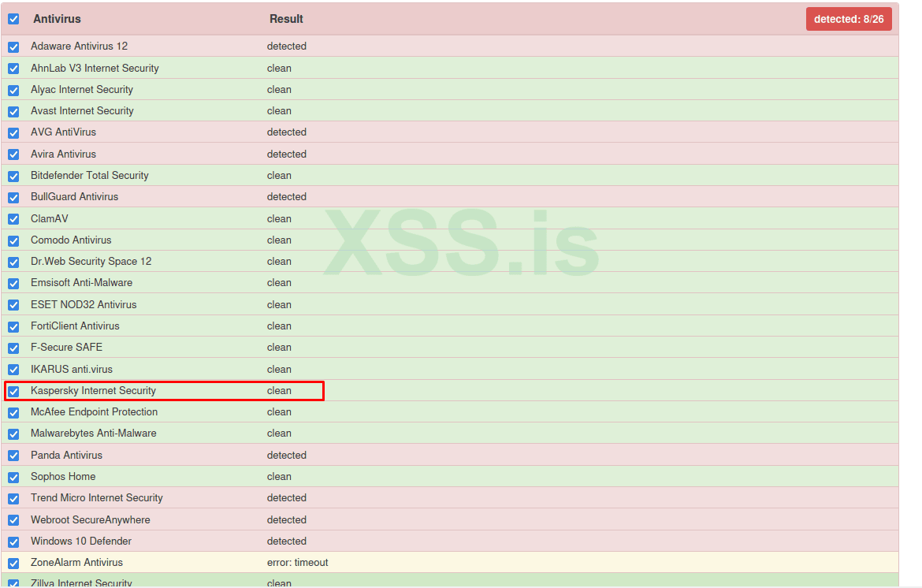Select the 'Adaware Antivirus 12' name
The width and height of the screenshot is (922, 588).
80,46
